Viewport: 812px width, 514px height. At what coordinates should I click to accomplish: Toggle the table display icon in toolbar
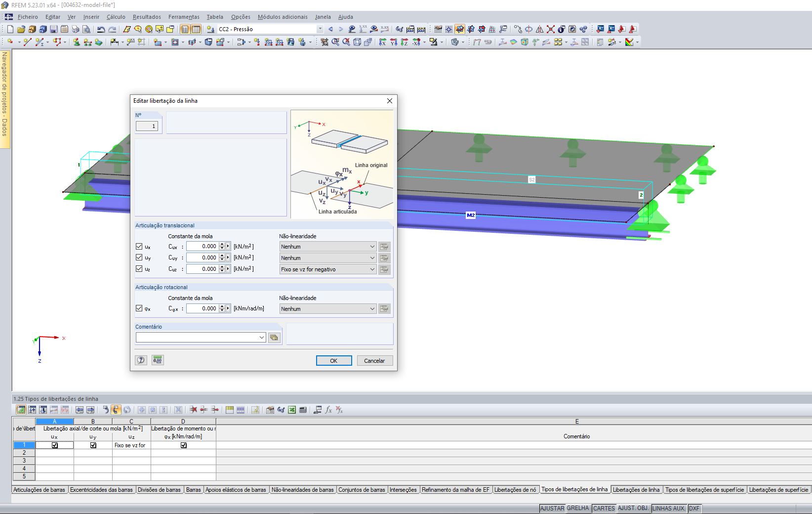click(196, 29)
